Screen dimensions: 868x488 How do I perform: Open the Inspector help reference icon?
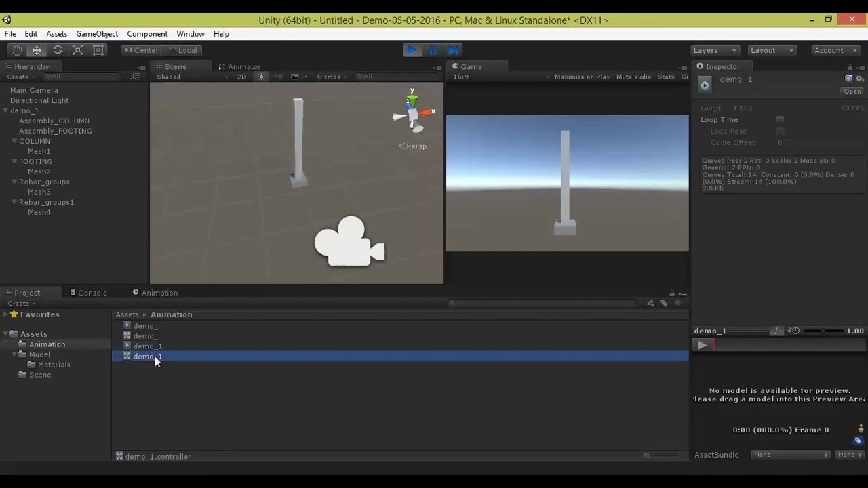click(848, 79)
